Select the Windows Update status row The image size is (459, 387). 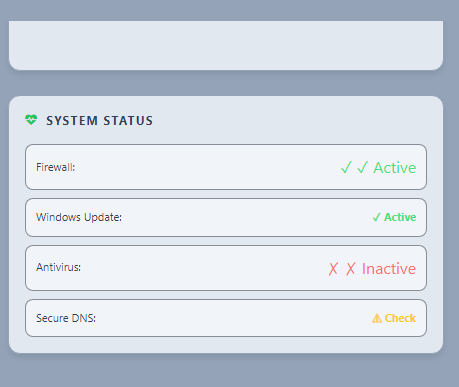(x=226, y=217)
